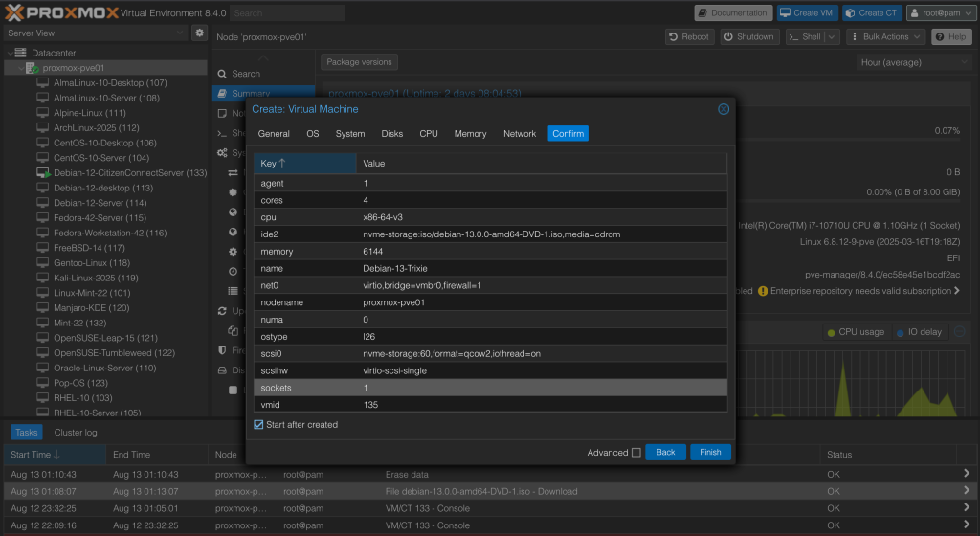Select the Datacenter server icon in tree
Image resolution: width=980 pixels, height=536 pixels.
pos(21,53)
